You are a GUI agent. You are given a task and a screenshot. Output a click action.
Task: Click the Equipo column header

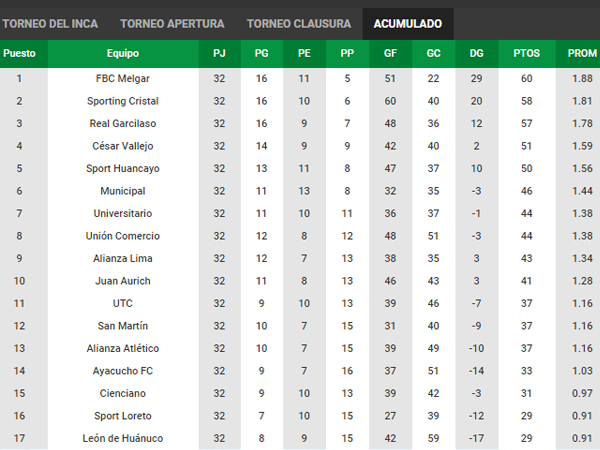[123, 53]
